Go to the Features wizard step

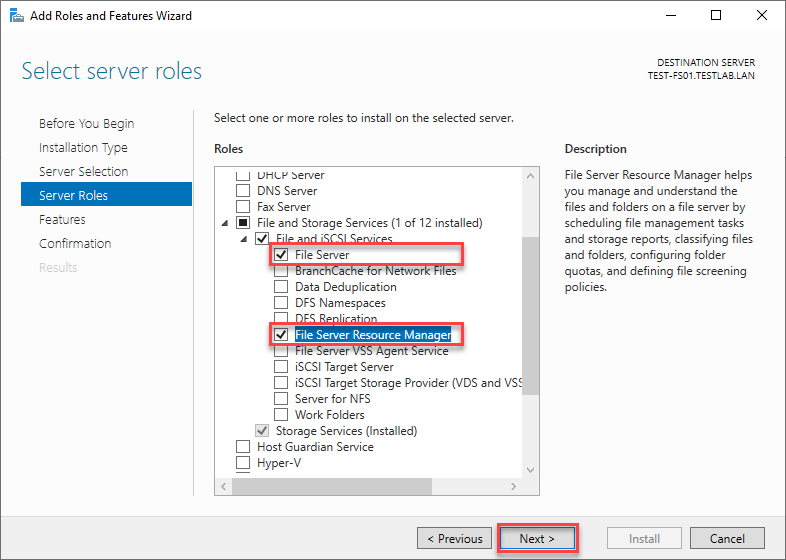(62, 220)
